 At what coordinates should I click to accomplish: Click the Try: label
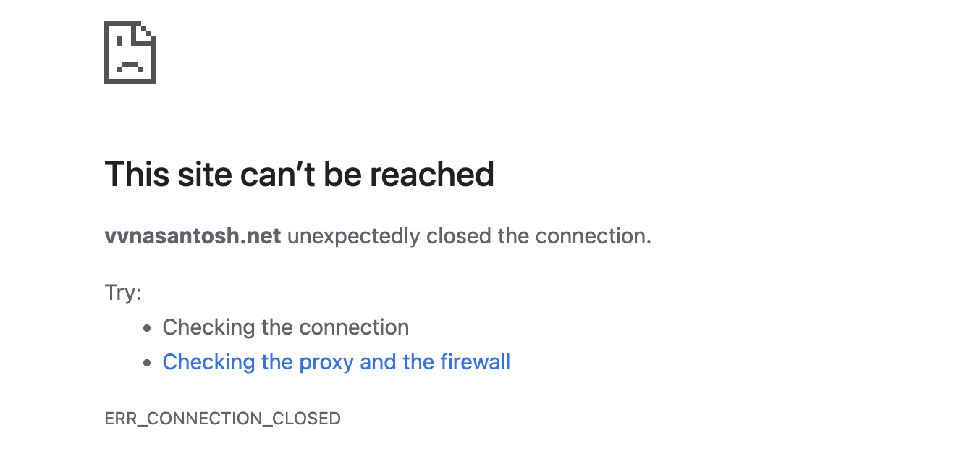[123, 293]
